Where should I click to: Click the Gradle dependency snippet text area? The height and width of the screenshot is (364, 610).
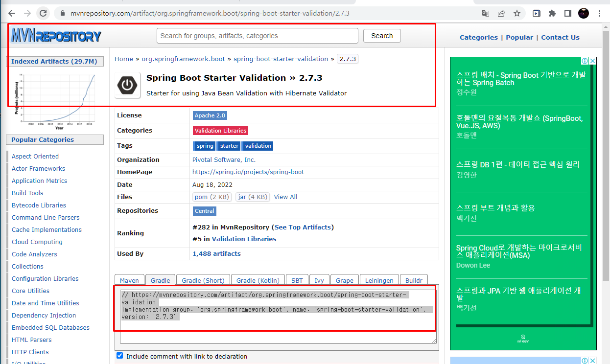[x=278, y=317]
